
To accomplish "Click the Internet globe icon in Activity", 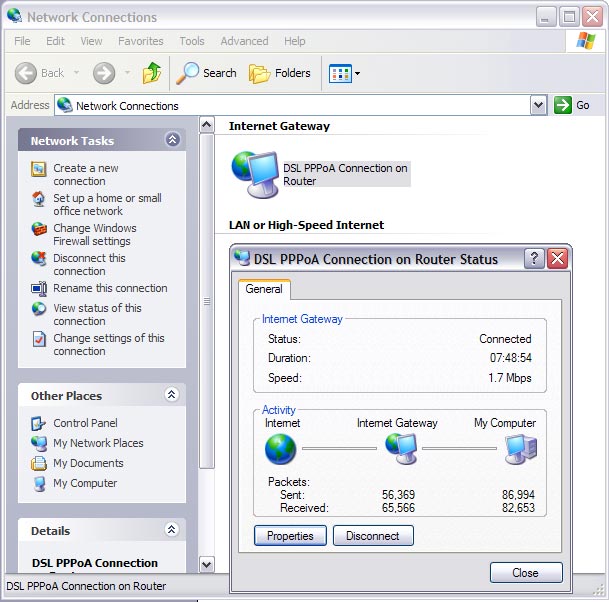I will point(280,449).
